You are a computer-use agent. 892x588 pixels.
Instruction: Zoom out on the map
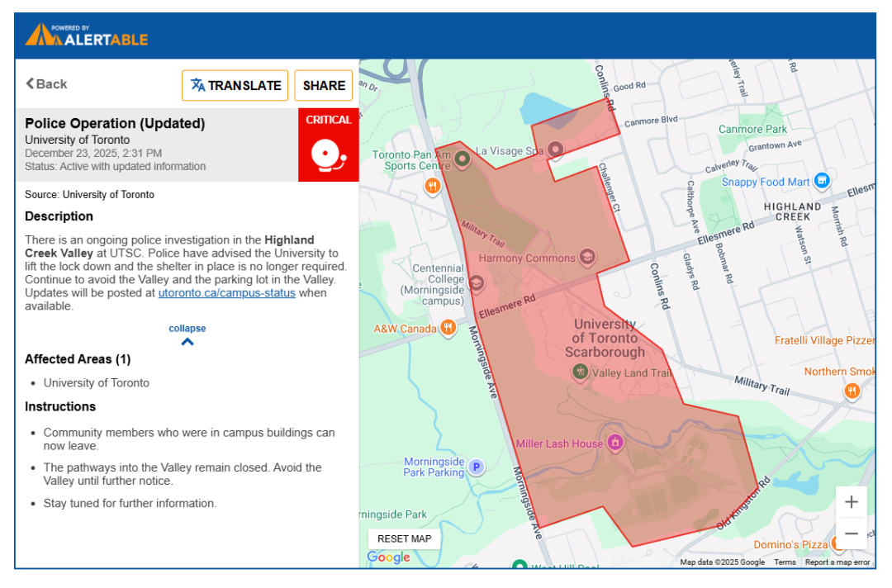point(851,533)
